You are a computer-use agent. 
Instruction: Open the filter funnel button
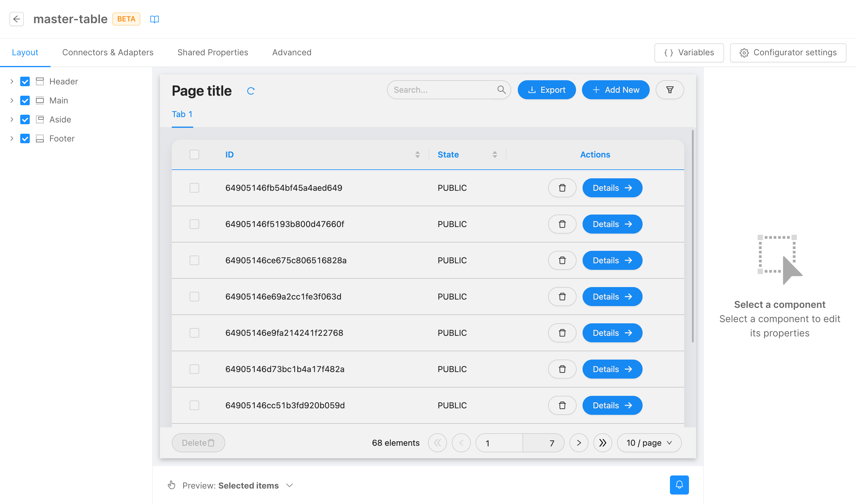pyautogui.click(x=670, y=90)
